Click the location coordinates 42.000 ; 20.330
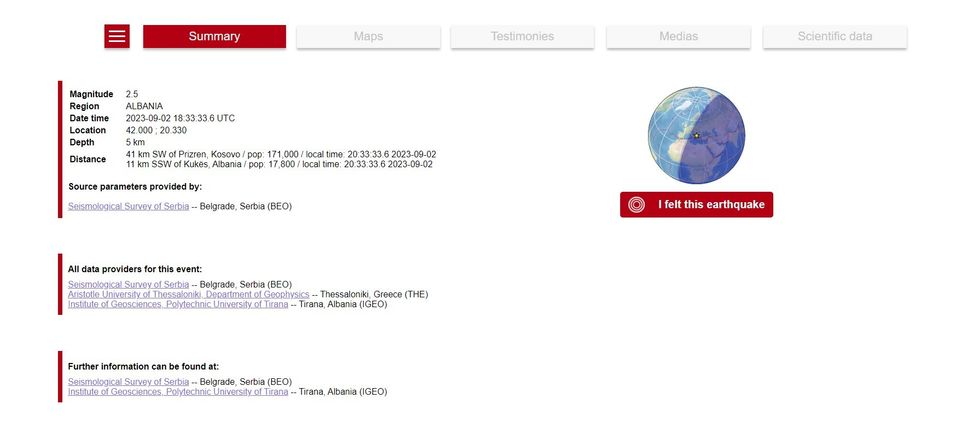 tap(156, 130)
